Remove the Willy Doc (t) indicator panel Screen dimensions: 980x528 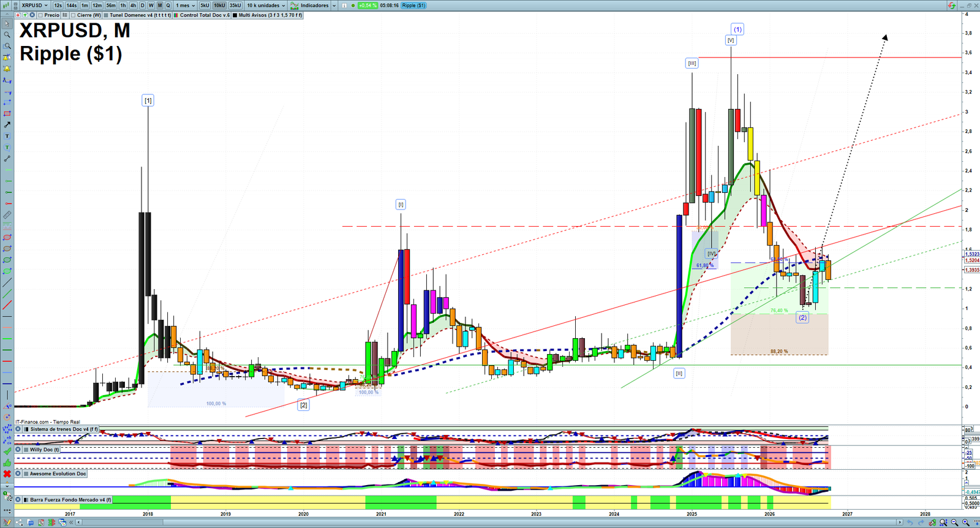(18, 450)
